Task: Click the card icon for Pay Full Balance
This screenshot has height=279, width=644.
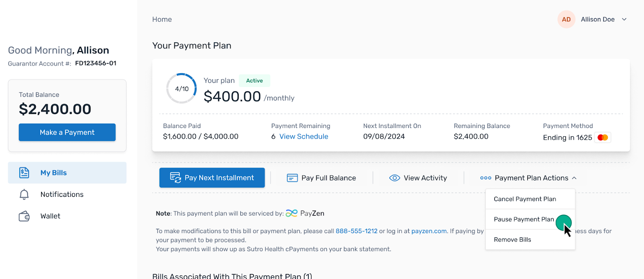Action: pyautogui.click(x=292, y=178)
